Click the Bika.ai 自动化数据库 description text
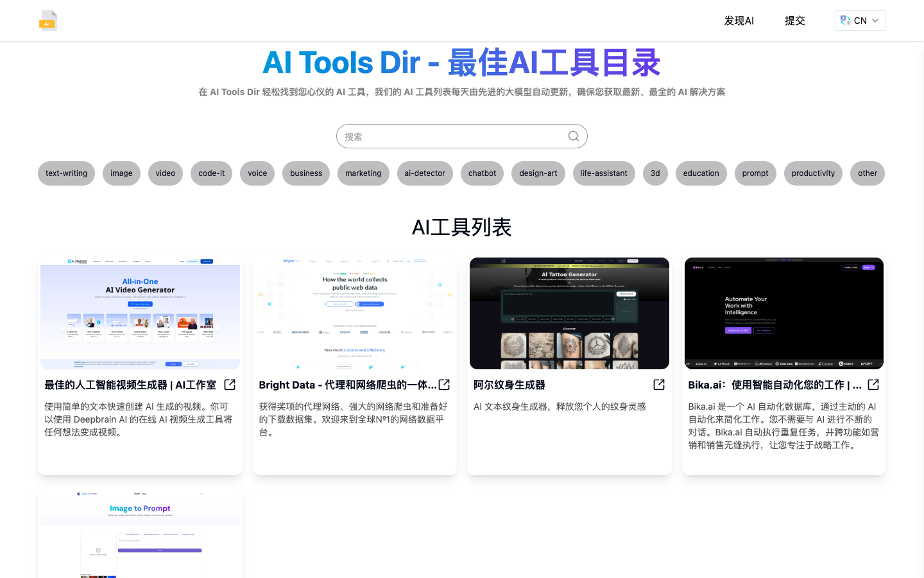Screen dimensions: 924x578 783,426
